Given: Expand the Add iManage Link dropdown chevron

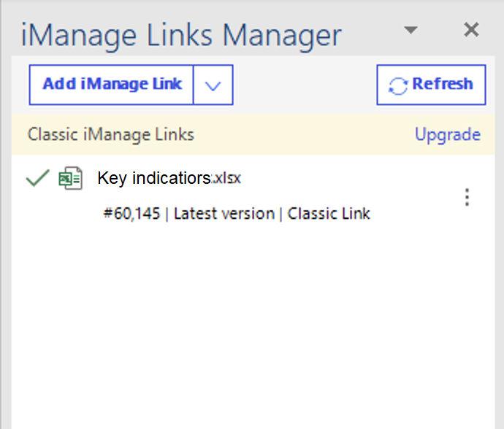Looking at the screenshot, I should (x=213, y=85).
